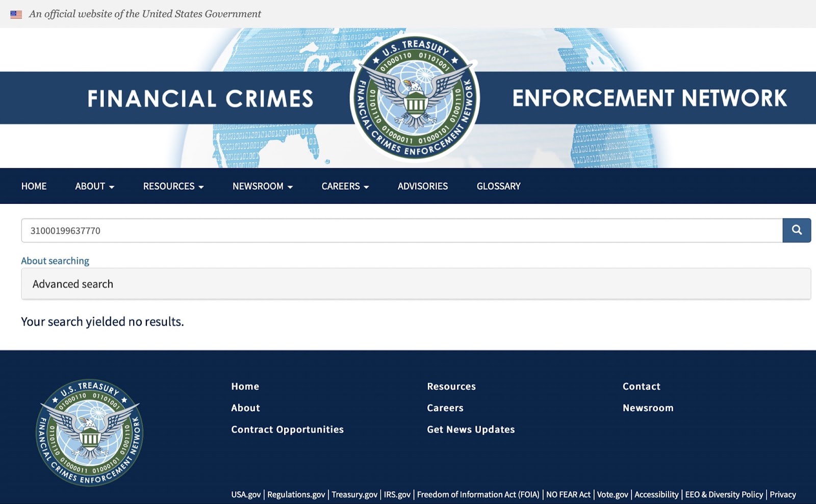Open the About searching link
Viewport: 816px width, 504px height.
tap(55, 260)
